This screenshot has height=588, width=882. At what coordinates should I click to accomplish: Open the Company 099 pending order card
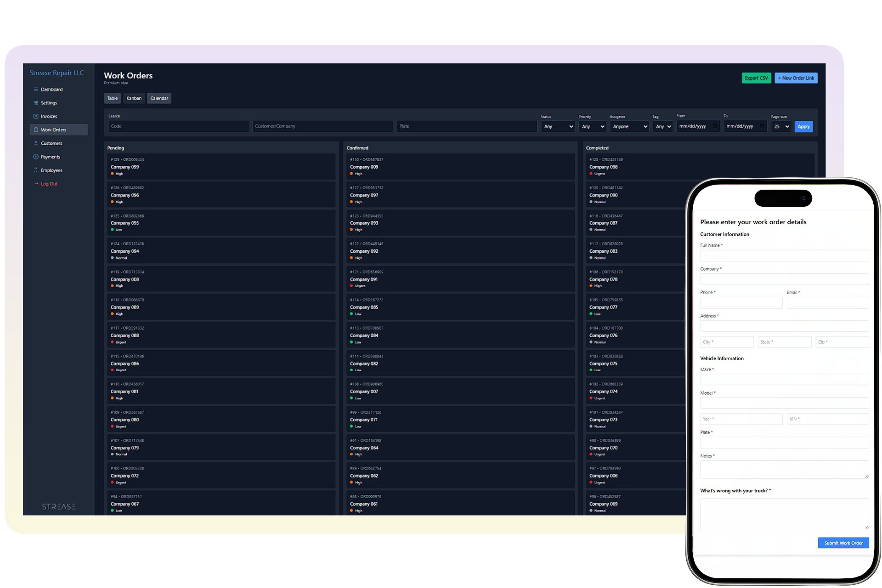220,167
